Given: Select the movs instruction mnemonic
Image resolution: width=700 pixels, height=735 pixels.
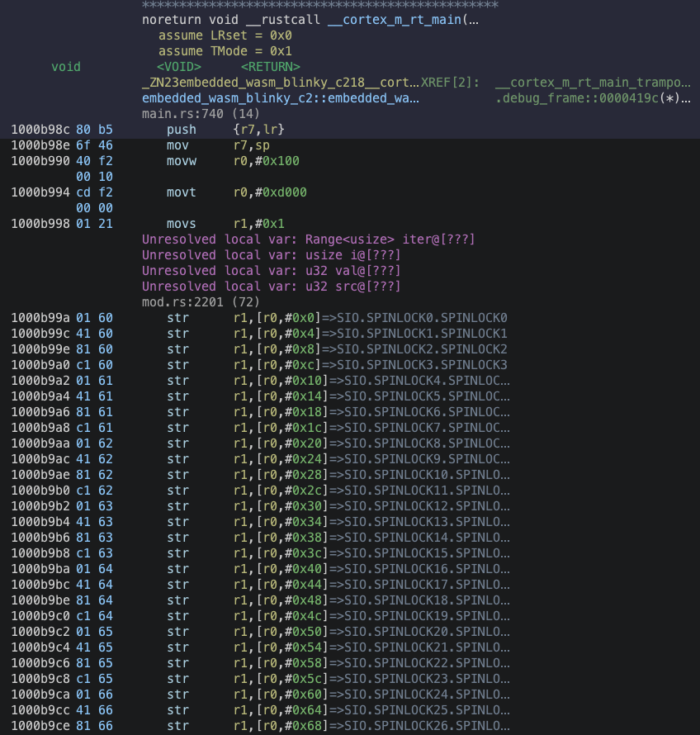Looking at the screenshot, I should (182, 224).
